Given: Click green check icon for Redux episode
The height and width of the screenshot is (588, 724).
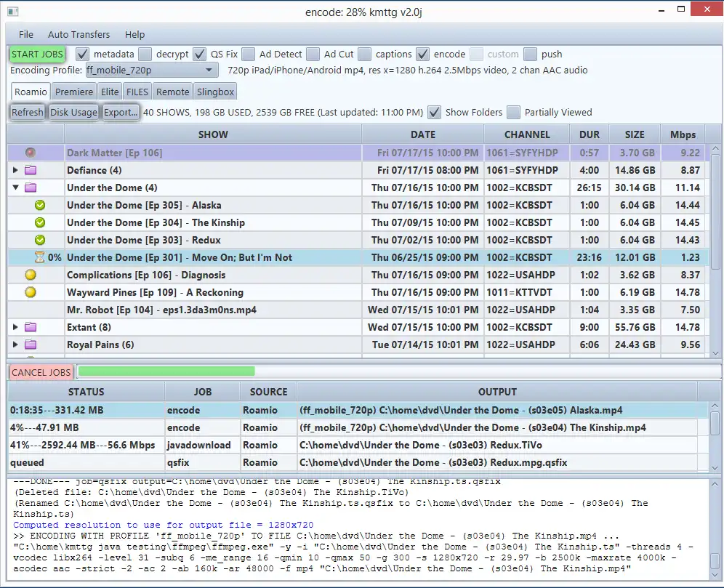Looking at the screenshot, I should tap(40, 240).
